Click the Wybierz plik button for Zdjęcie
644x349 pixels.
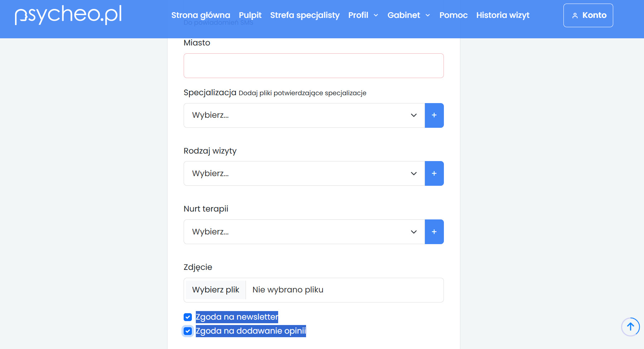[x=216, y=290]
